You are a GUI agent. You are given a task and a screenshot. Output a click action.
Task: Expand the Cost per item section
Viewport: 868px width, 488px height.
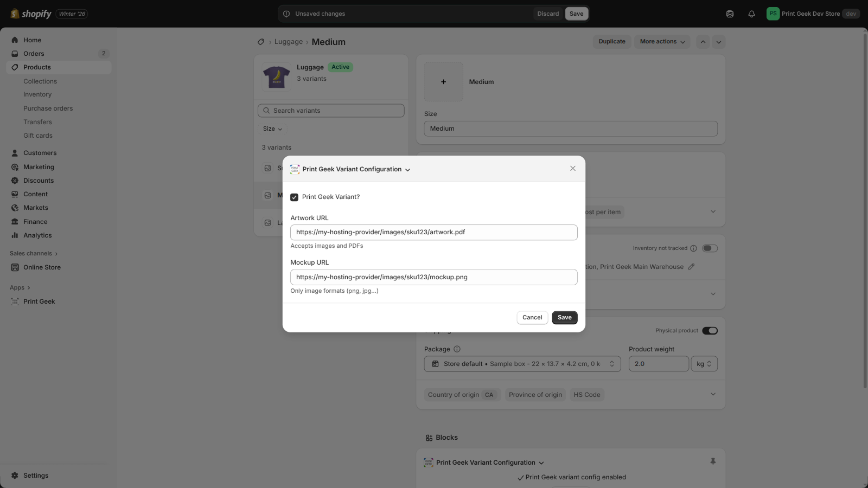click(x=713, y=212)
